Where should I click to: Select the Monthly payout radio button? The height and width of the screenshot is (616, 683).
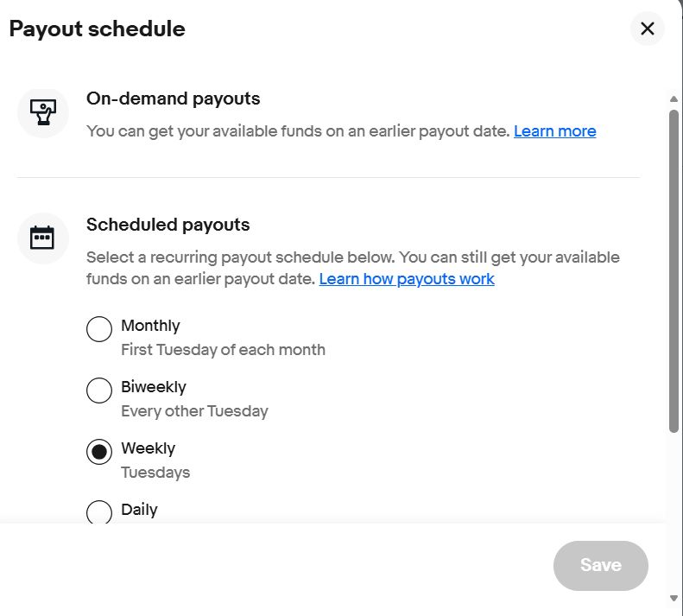(x=99, y=329)
